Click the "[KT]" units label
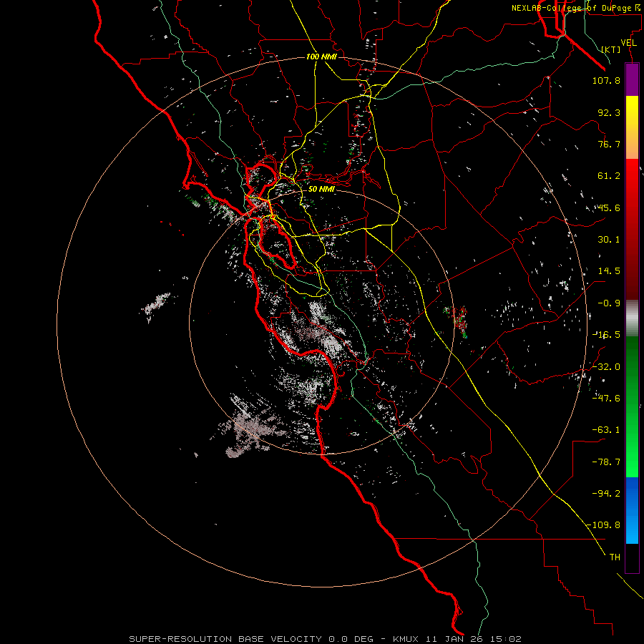This screenshot has width=644, height=644. [611, 49]
